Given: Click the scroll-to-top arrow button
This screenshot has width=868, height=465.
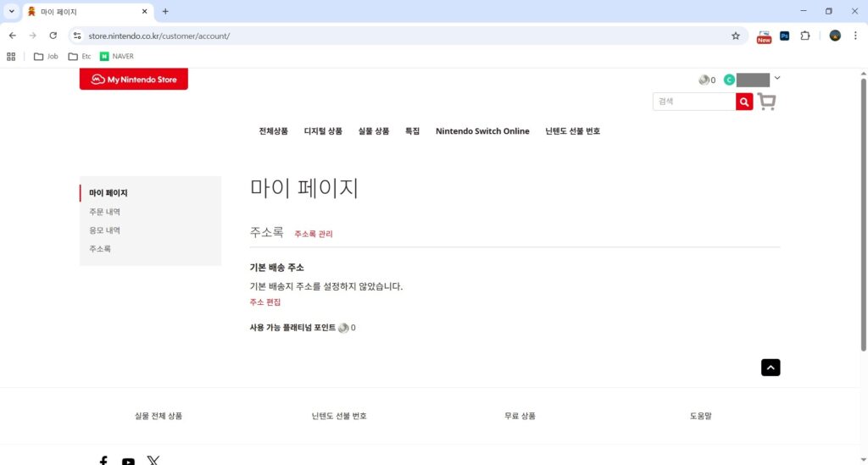Looking at the screenshot, I should 770,367.
